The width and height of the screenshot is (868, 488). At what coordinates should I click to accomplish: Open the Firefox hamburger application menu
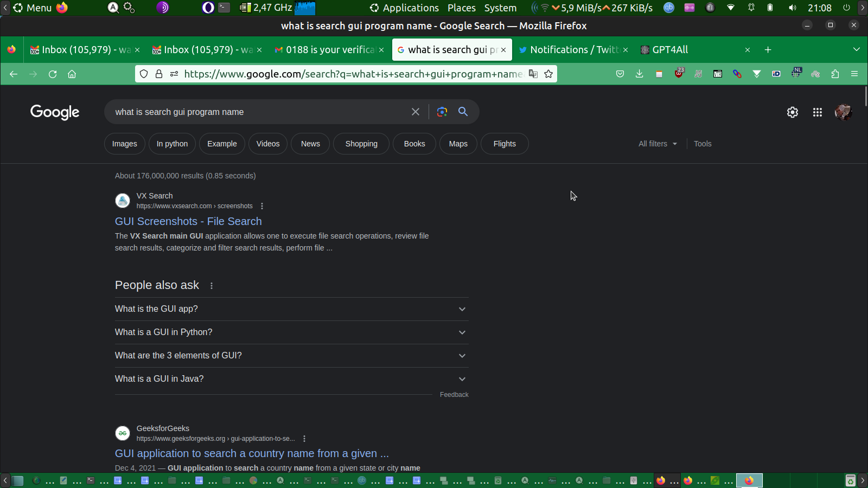coord(854,74)
